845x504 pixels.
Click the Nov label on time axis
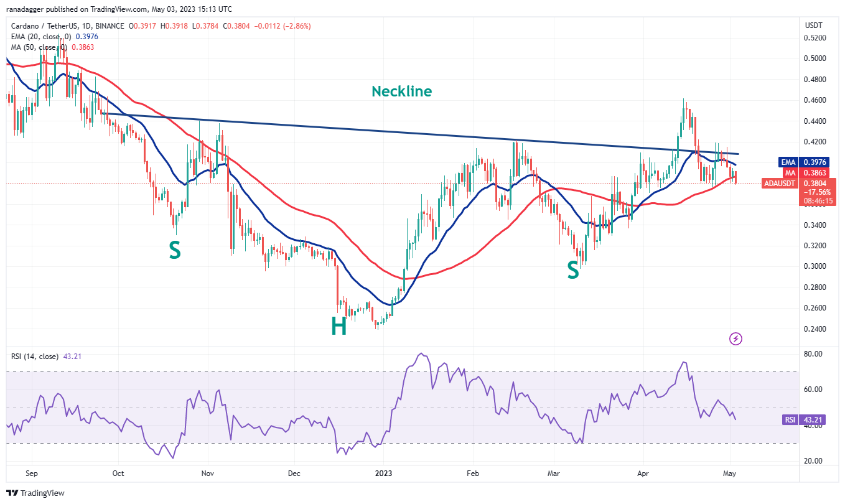[x=208, y=473]
